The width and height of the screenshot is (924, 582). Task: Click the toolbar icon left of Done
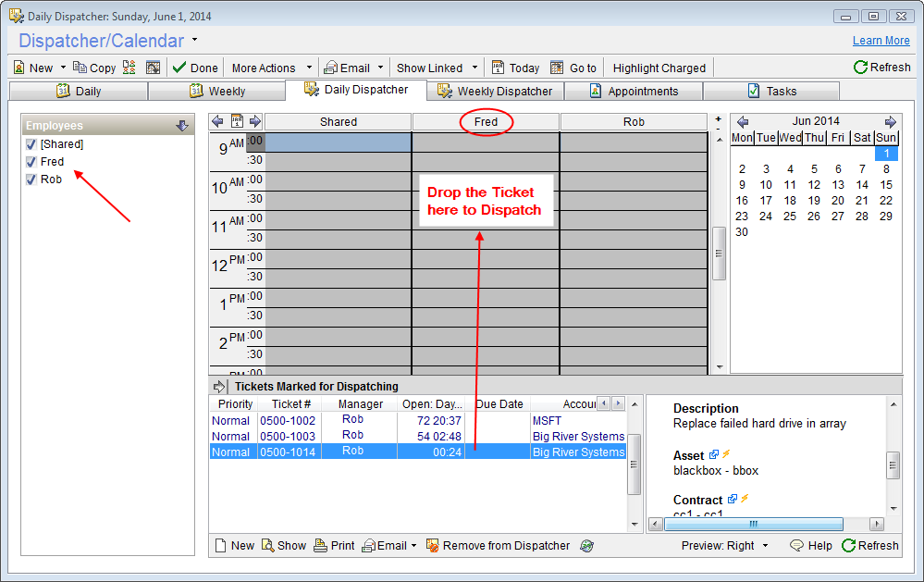coord(153,68)
